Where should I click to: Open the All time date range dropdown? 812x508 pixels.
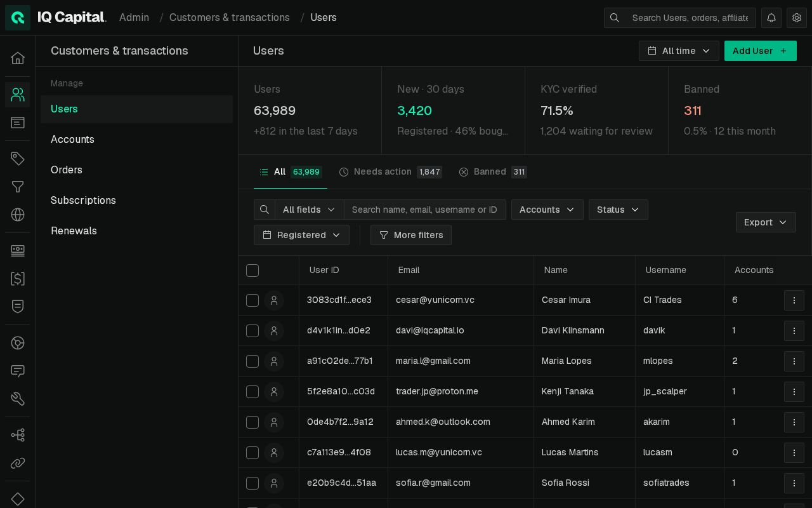point(679,51)
